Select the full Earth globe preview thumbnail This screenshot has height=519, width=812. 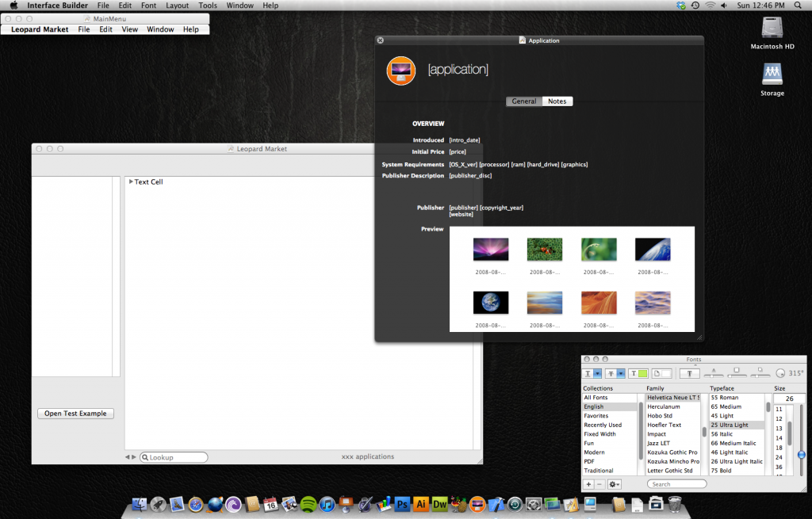tap(490, 303)
